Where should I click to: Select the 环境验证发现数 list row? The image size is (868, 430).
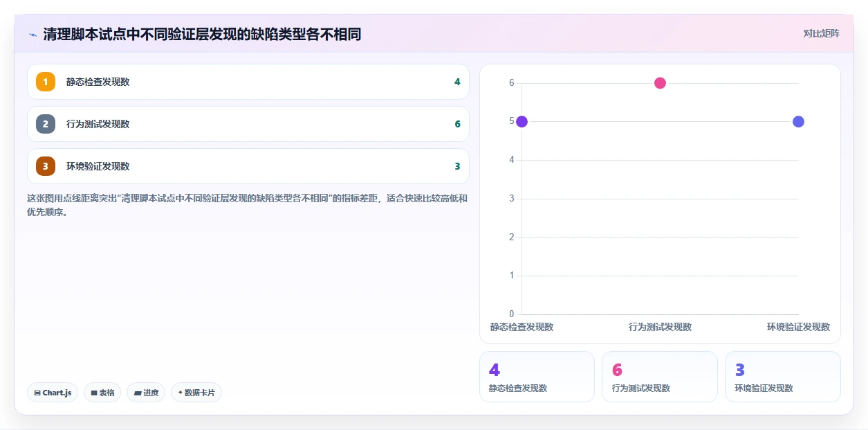pyautogui.click(x=248, y=166)
